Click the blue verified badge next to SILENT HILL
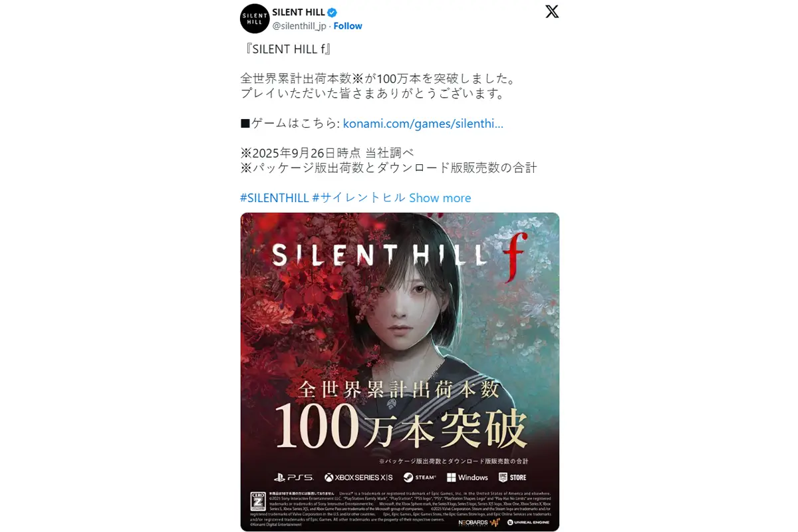The image size is (798, 532). tap(332, 12)
